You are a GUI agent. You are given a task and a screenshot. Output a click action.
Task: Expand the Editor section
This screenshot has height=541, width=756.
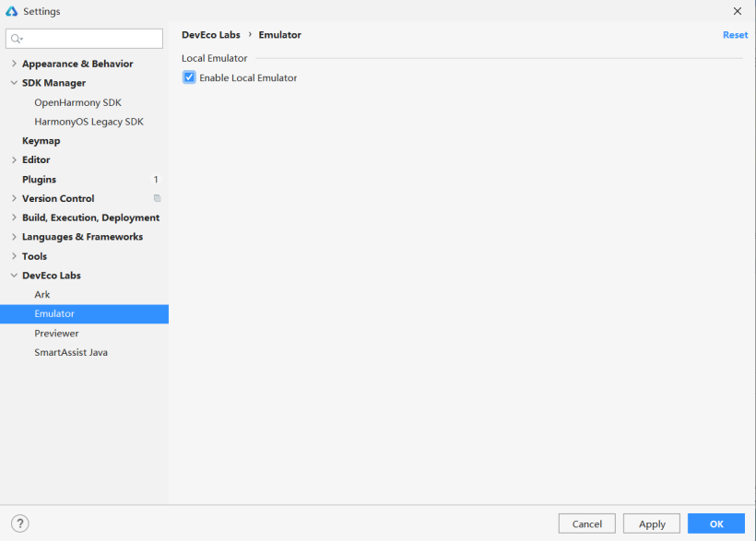pos(14,159)
